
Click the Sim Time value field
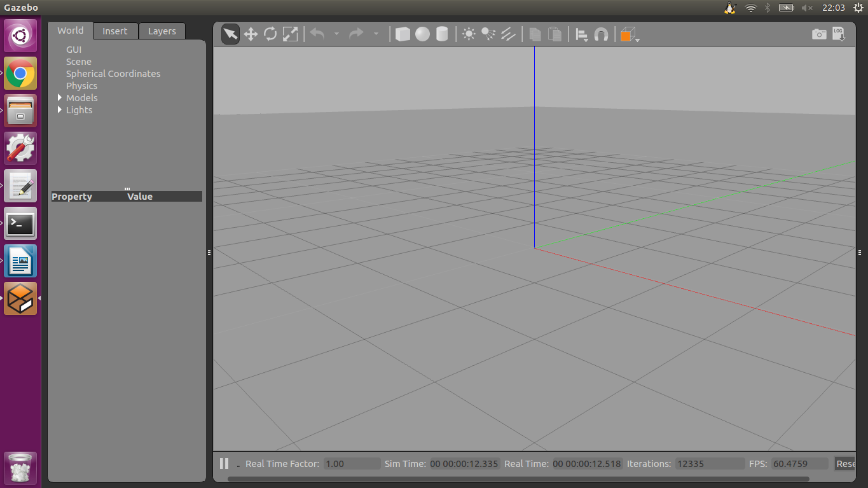464,464
